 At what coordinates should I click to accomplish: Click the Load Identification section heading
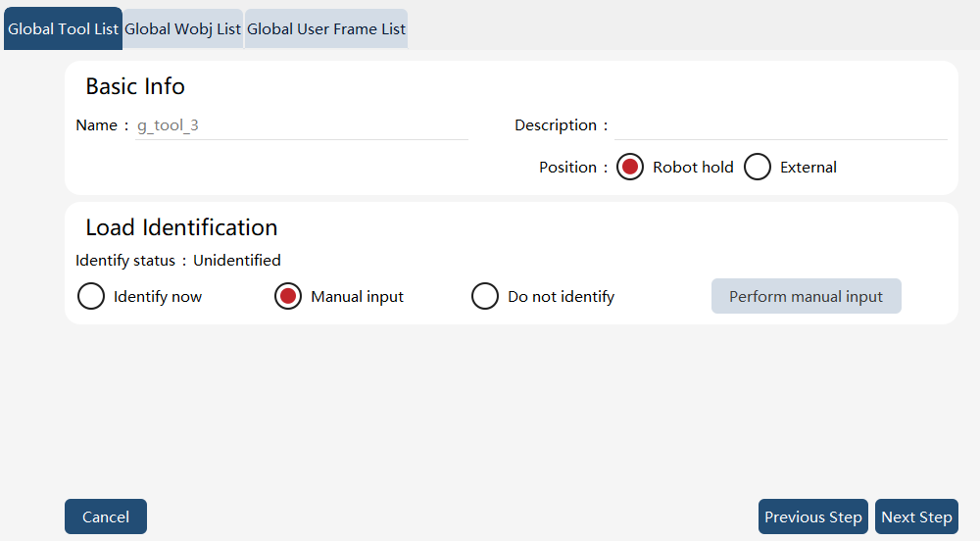coord(182,227)
